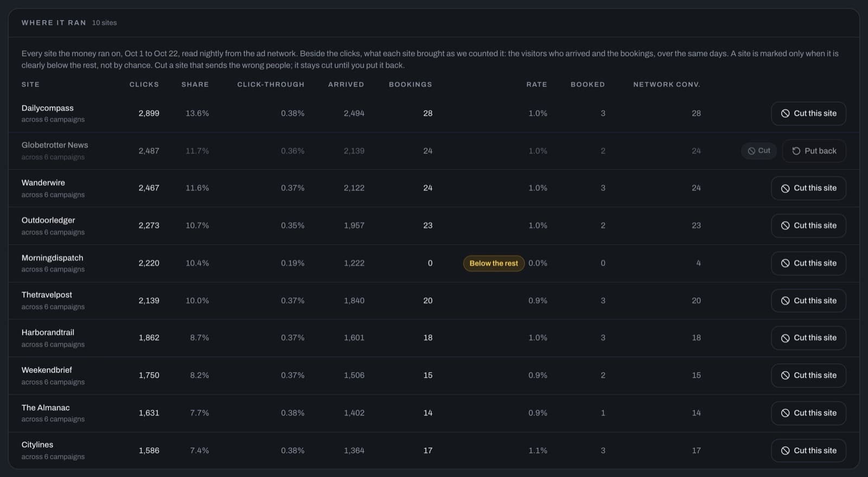
Task: Click the Cut status pill on Globetrotter News
Action: (x=758, y=151)
